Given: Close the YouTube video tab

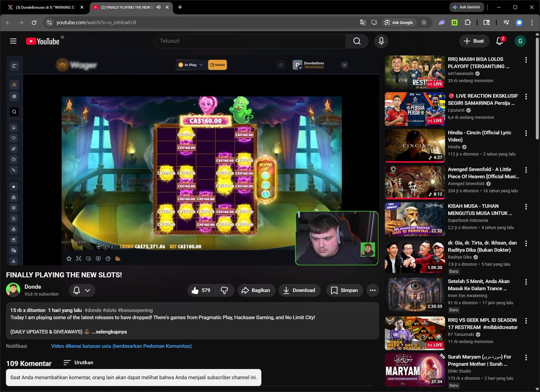Looking at the screenshot, I should tap(168, 7).
